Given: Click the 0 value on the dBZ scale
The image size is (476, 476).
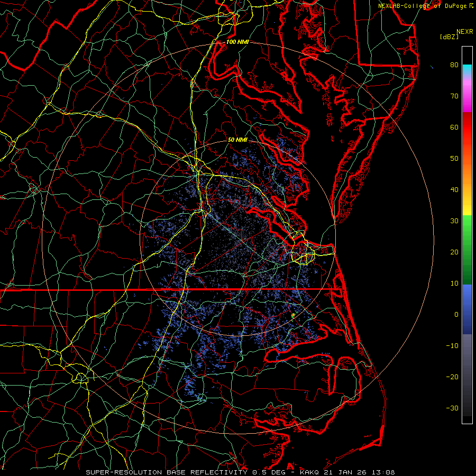Looking at the screenshot, I should [x=456, y=315].
